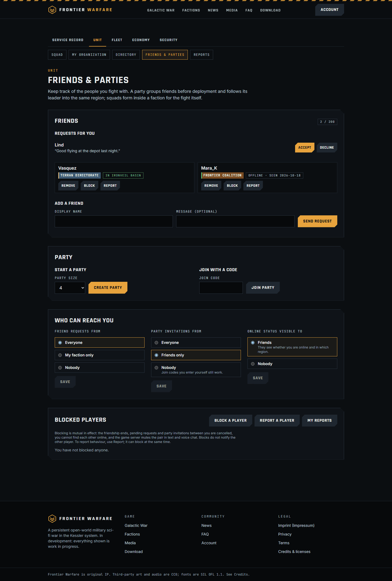Click the Create Party button
Image resolution: width=392 pixels, height=581 pixels.
[x=108, y=288]
